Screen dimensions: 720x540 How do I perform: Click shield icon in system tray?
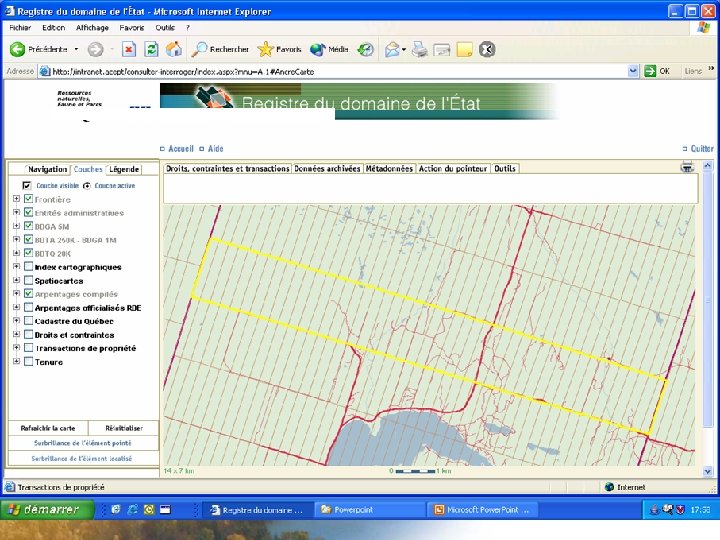681,509
